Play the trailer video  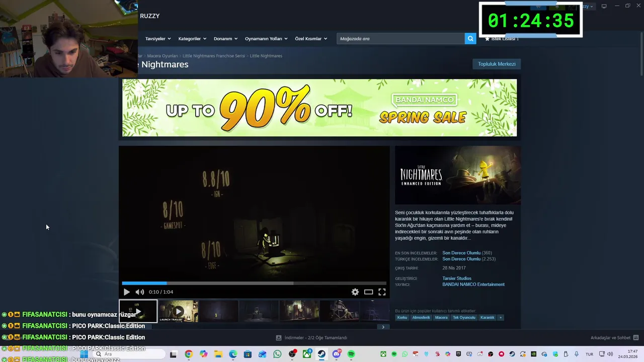126,292
